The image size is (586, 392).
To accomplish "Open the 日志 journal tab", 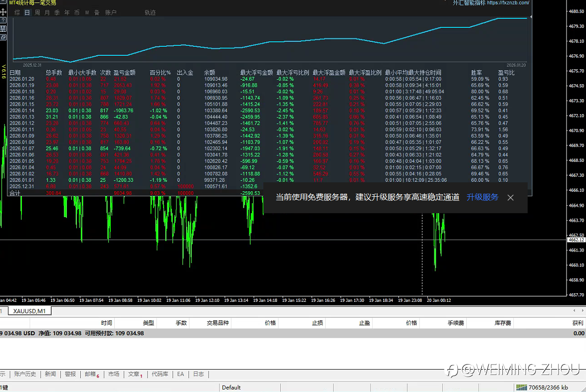I will 198,374.
